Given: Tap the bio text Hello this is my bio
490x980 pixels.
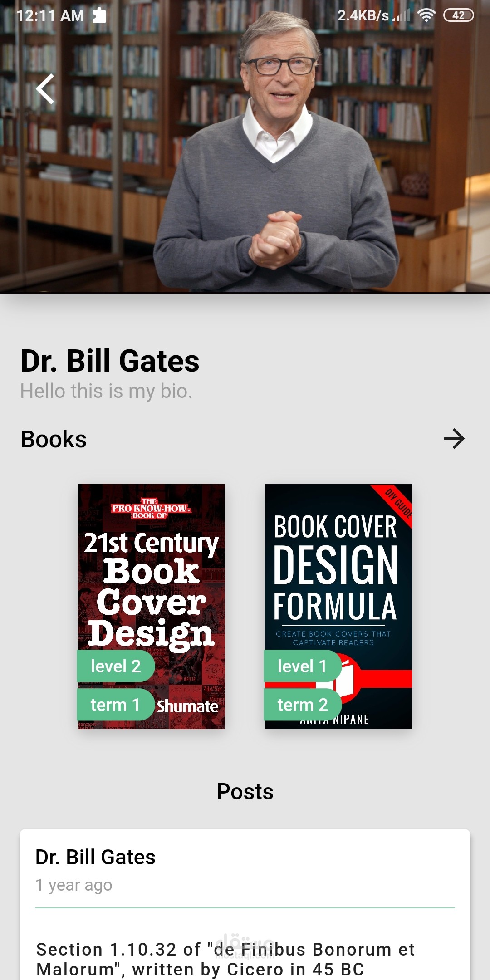Looking at the screenshot, I should point(107,391).
